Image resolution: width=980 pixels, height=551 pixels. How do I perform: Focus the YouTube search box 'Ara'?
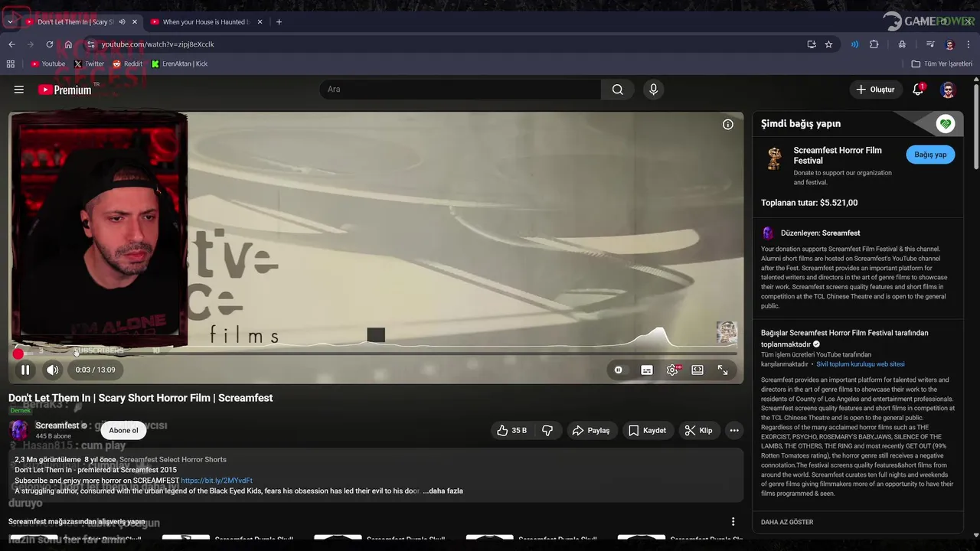point(459,90)
